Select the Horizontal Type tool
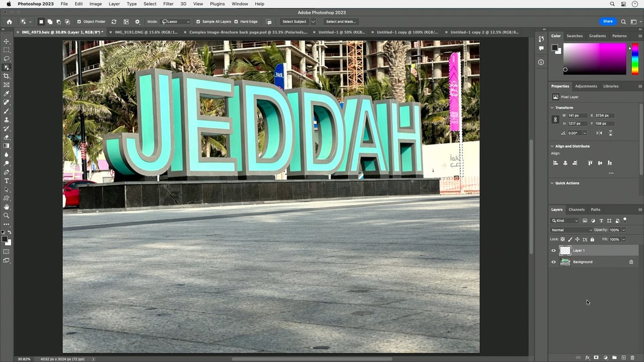This screenshot has width=644, height=362. tap(7, 180)
